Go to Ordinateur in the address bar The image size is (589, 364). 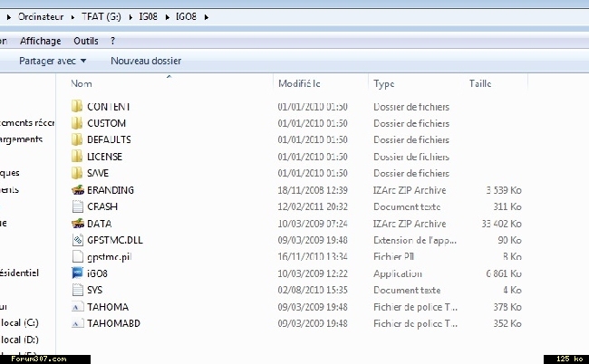pos(41,17)
